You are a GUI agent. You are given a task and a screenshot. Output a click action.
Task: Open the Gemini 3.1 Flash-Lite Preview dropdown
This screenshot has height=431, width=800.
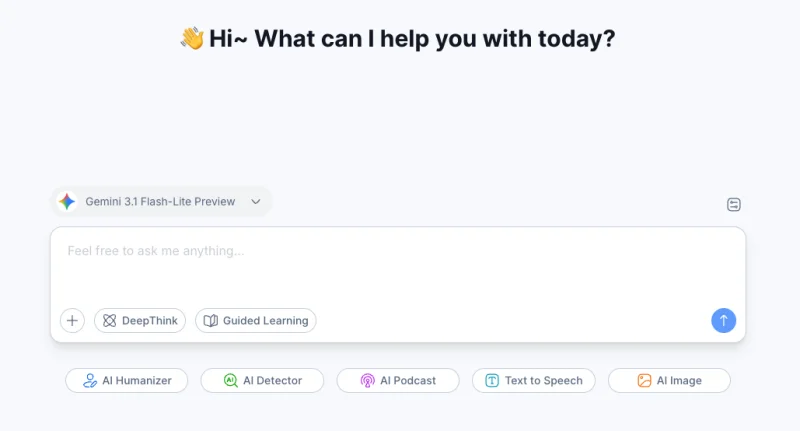(161, 201)
